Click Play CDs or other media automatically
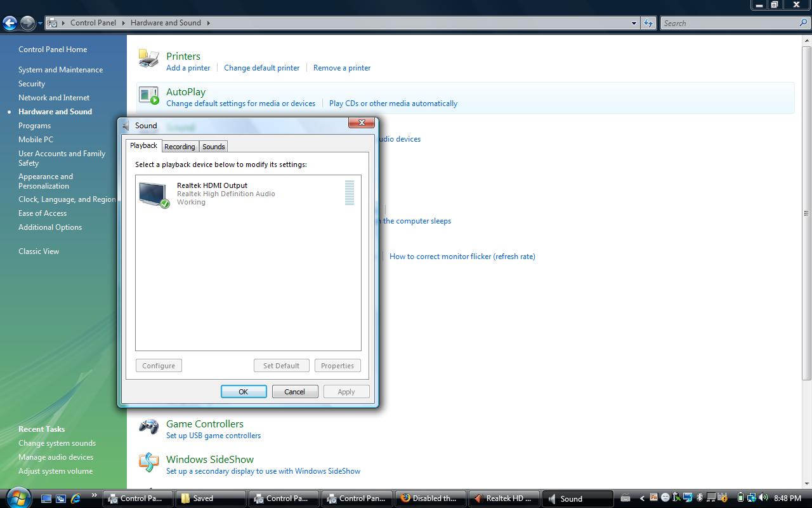The image size is (812, 508). (x=393, y=104)
